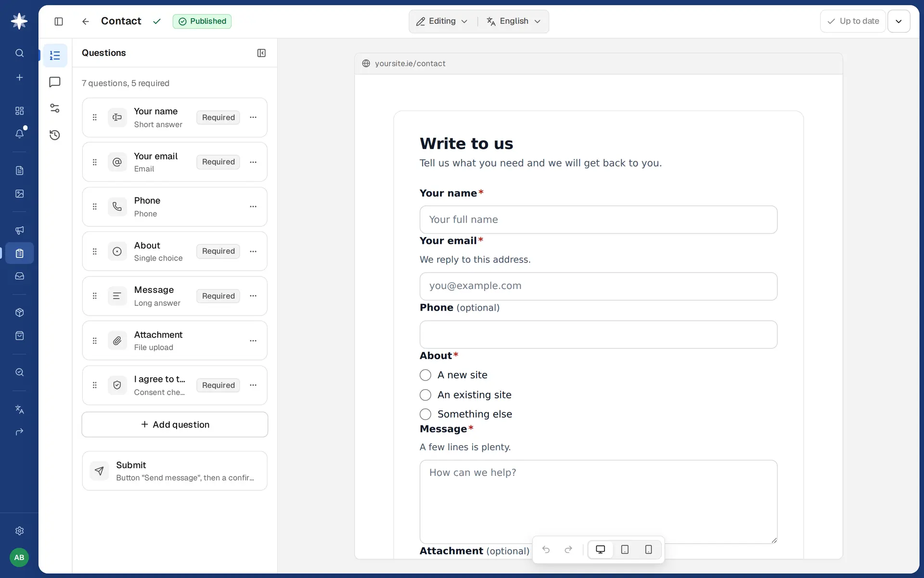Select the 'A new site' radio option

(x=425, y=375)
